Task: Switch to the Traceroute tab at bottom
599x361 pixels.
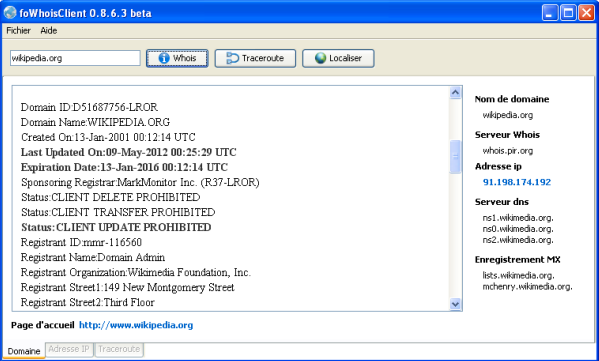Action: click(119, 349)
